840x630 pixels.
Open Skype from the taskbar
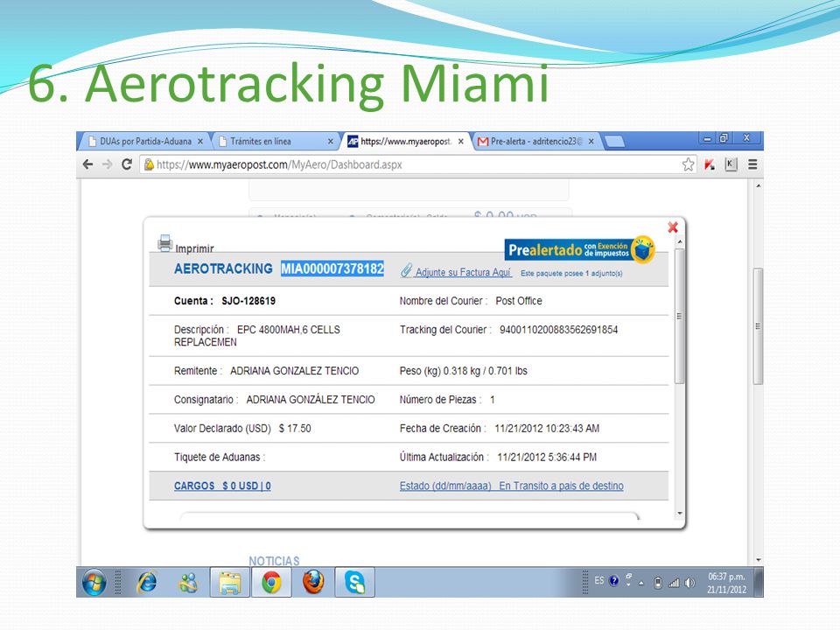(x=354, y=583)
